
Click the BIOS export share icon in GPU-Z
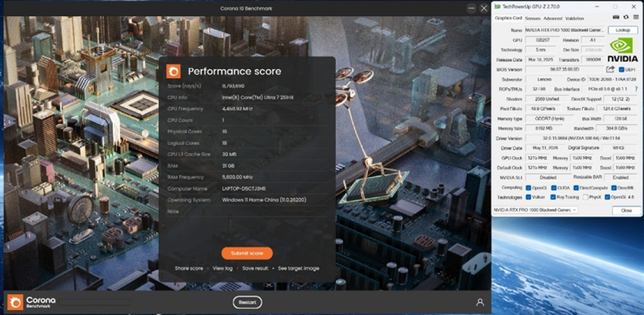click(x=611, y=69)
